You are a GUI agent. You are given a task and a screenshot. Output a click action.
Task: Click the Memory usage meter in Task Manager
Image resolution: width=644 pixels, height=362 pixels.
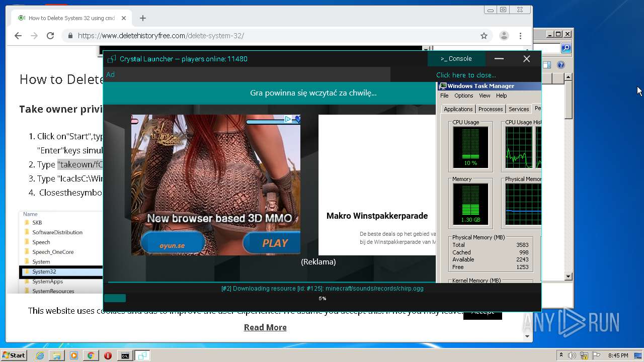tap(470, 204)
